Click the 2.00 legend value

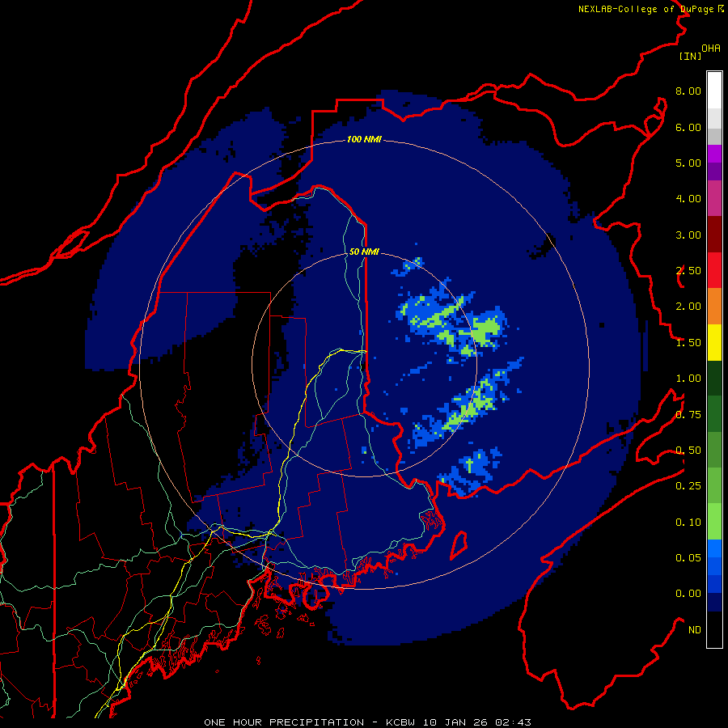coord(688,307)
